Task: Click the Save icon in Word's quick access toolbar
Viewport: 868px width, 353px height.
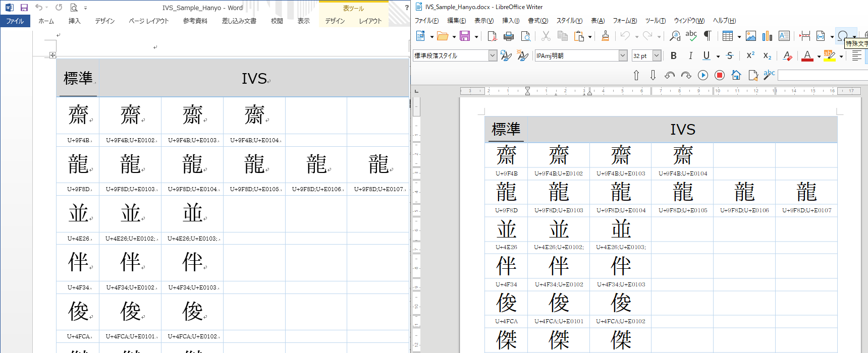Action: pos(24,8)
